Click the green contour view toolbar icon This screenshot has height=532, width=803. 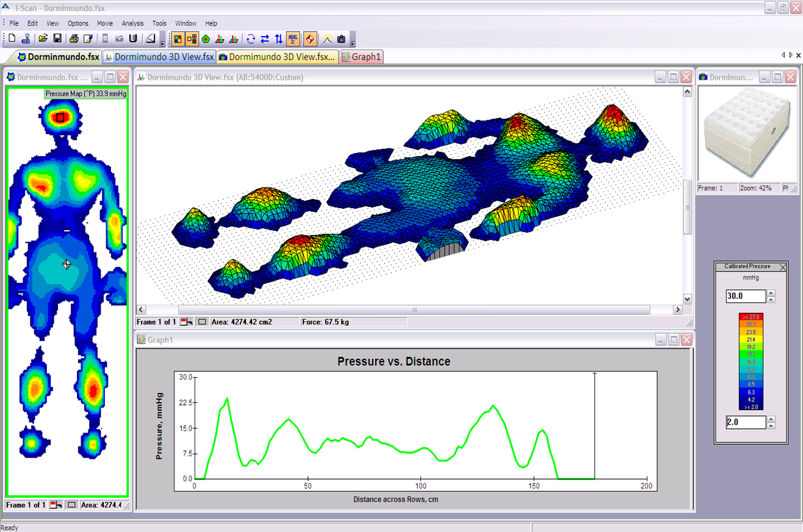[206, 39]
